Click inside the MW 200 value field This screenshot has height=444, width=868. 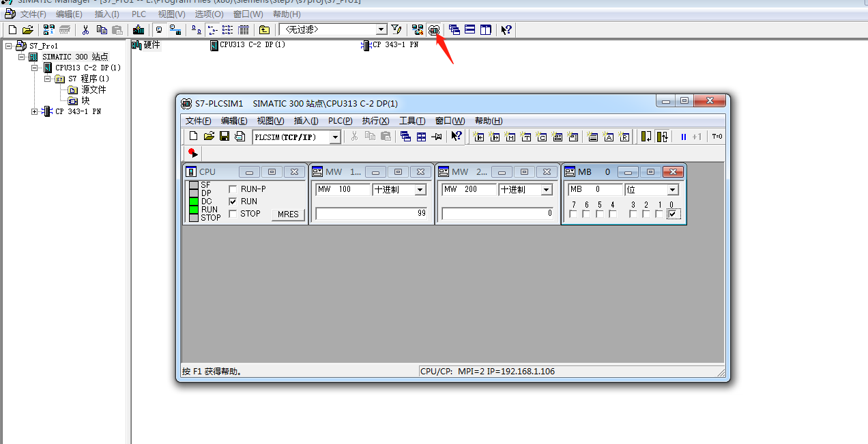497,214
